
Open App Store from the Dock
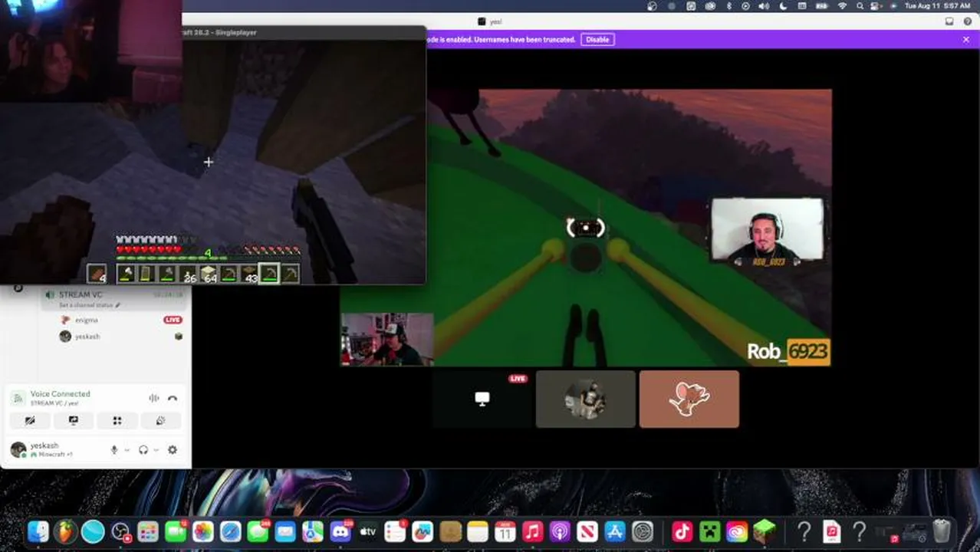pos(615,531)
